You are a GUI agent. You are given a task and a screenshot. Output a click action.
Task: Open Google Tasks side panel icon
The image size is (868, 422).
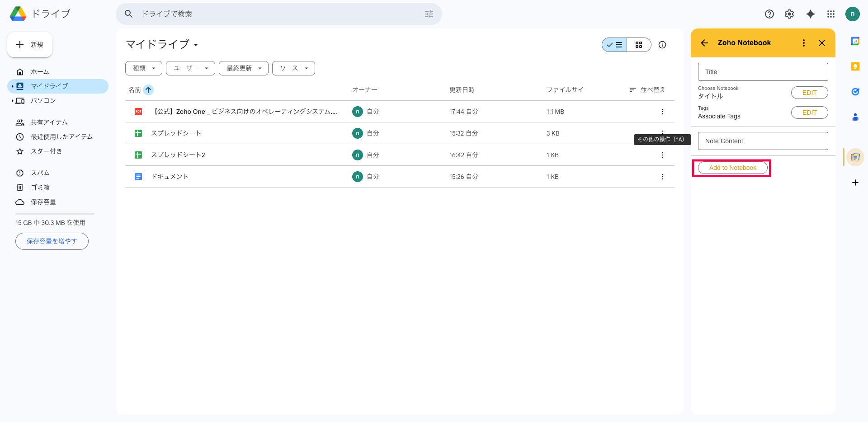(x=855, y=92)
